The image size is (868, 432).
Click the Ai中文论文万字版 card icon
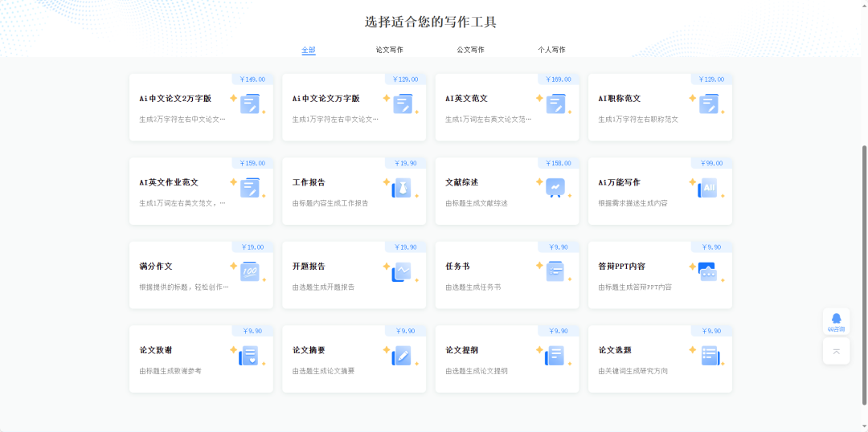pyautogui.click(x=403, y=104)
